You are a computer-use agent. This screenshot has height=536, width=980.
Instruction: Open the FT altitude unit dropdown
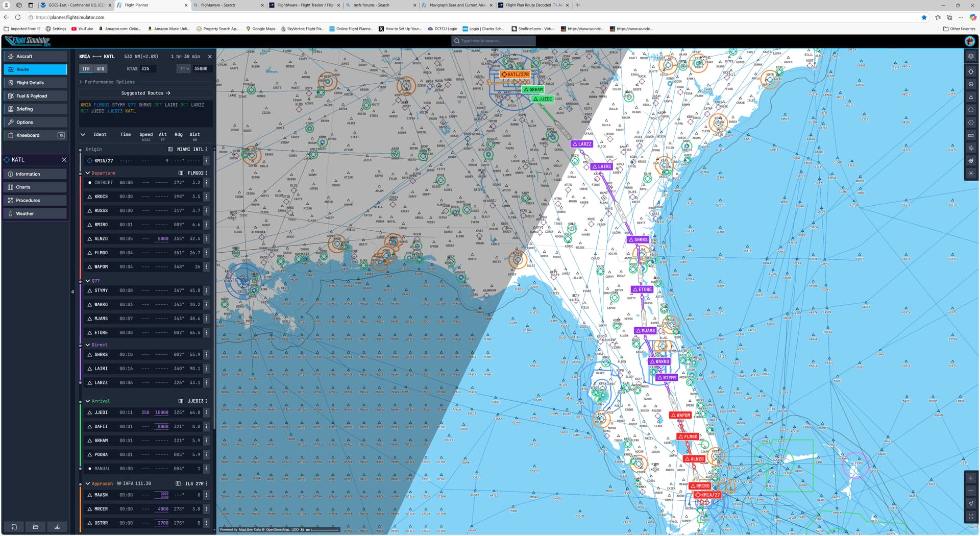point(184,68)
